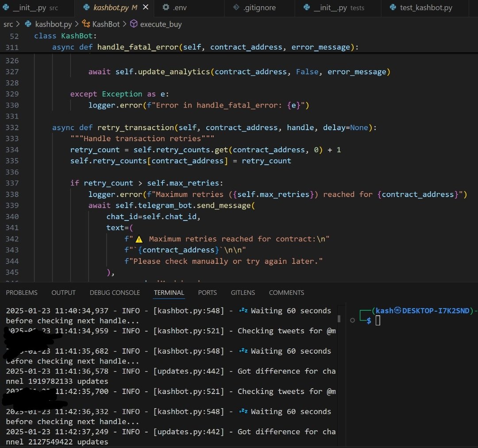
Task: Click the terminal shell integration circle decoration
Action: pos(352,320)
